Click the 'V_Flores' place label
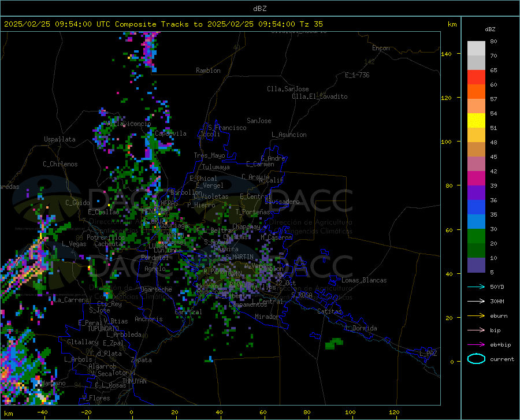 pyautogui.click(x=96, y=398)
